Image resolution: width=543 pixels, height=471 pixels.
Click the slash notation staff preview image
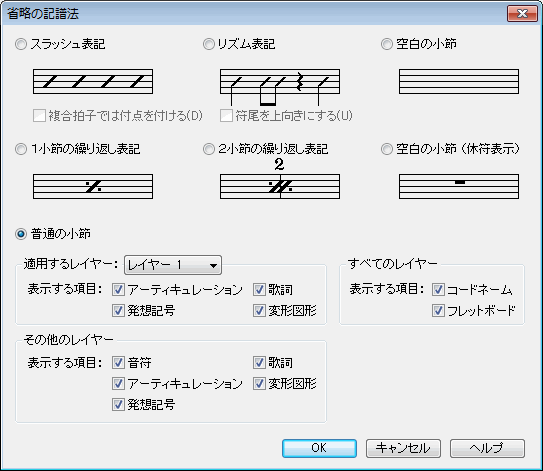pyautogui.click(x=93, y=81)
